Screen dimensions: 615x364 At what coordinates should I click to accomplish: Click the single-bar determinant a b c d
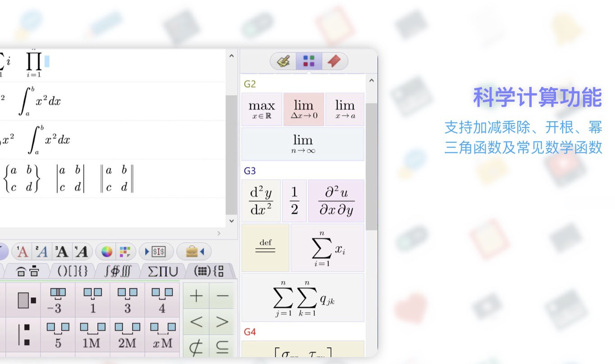70,179
